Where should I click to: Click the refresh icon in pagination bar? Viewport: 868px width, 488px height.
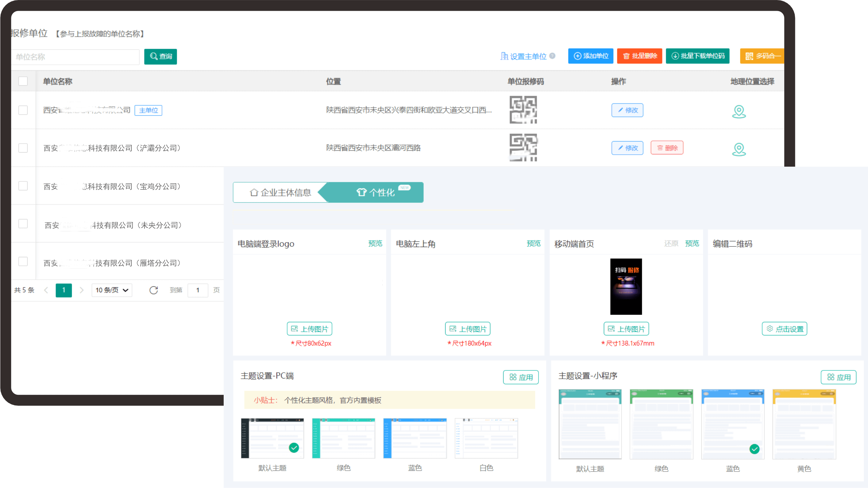click(154, 290)
